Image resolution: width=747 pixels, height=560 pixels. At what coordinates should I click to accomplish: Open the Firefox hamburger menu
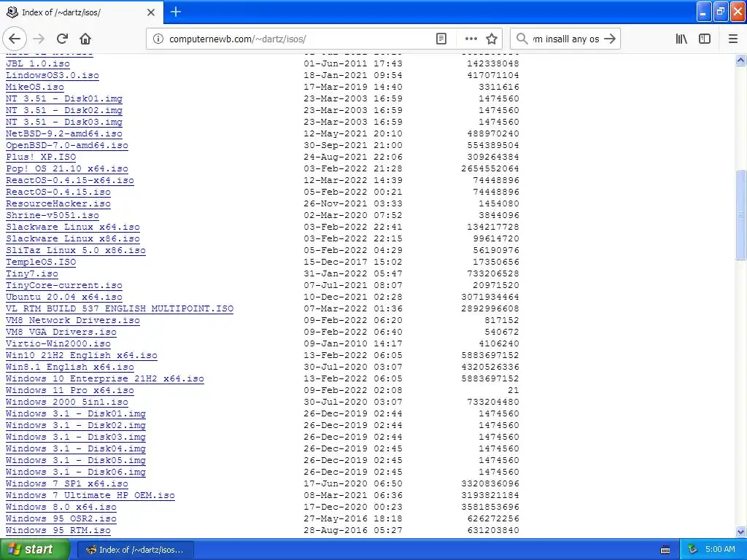733,39
